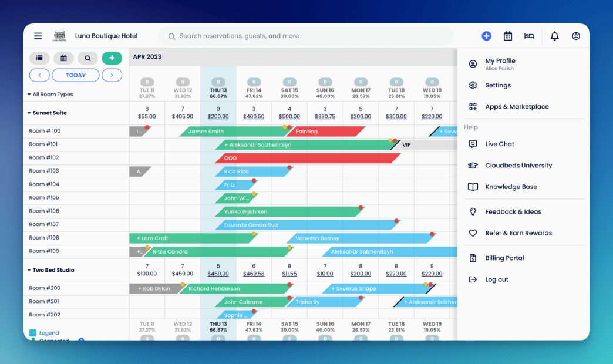Click Sunset Suite $200.00 rate for Thu 13
Screen dimensions: 613x364
(x=218, y=116)
